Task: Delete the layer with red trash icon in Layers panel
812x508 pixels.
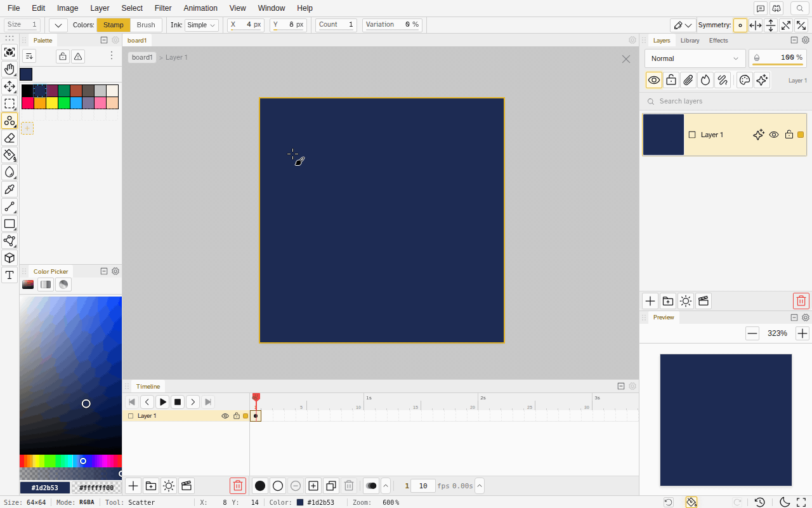Action: (801, 301)
